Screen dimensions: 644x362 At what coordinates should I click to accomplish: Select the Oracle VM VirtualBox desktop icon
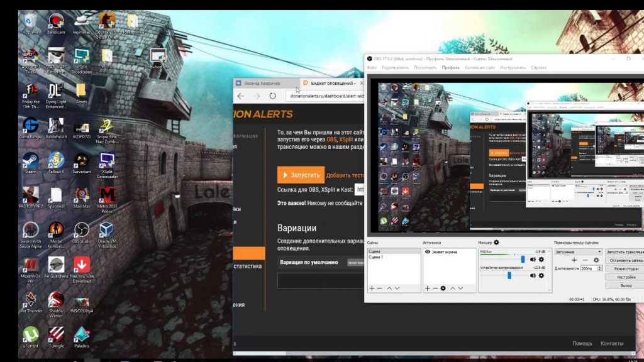[107, 235]
